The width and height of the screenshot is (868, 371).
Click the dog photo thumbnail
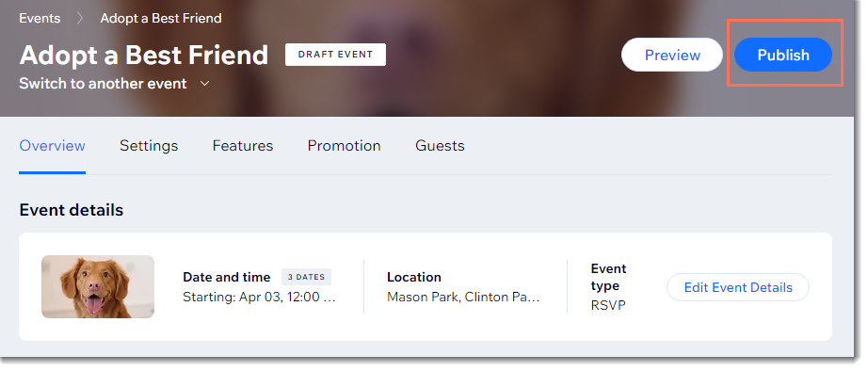click(98, 287)
